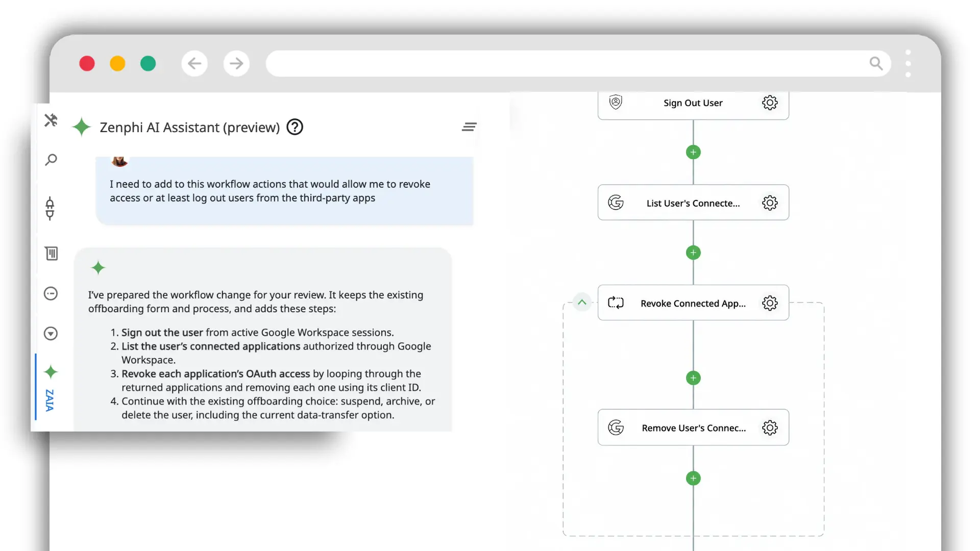
Task: Open help for Zenphi AI Assistant
Action: click(295, 127)
